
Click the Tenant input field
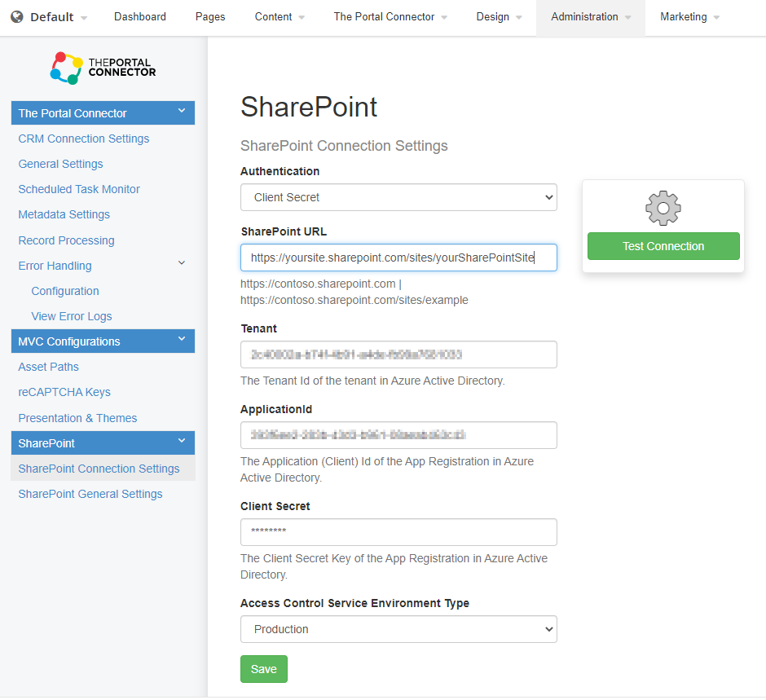(x=398, y=354)
